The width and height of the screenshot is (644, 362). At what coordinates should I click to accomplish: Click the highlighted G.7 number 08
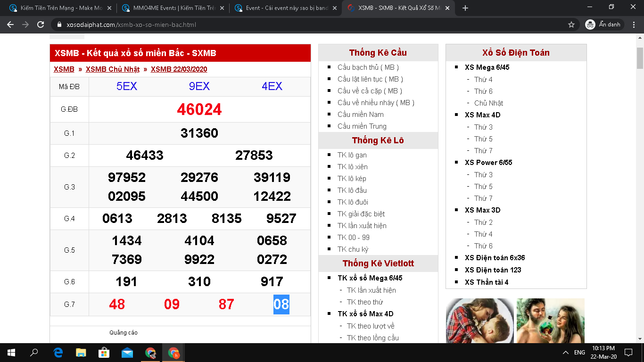point(281,304)
